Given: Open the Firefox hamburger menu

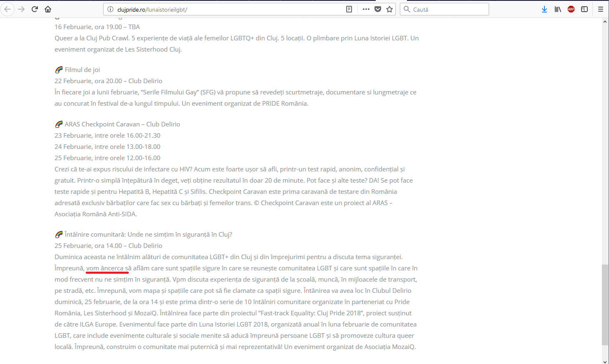Looking at the screenshot, I should point(601,9).
